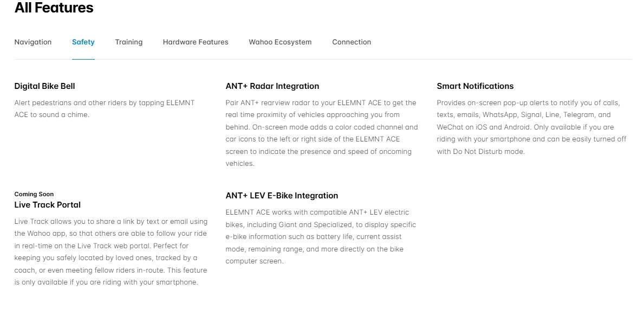Click the Coming Soon label

(34, 194)
